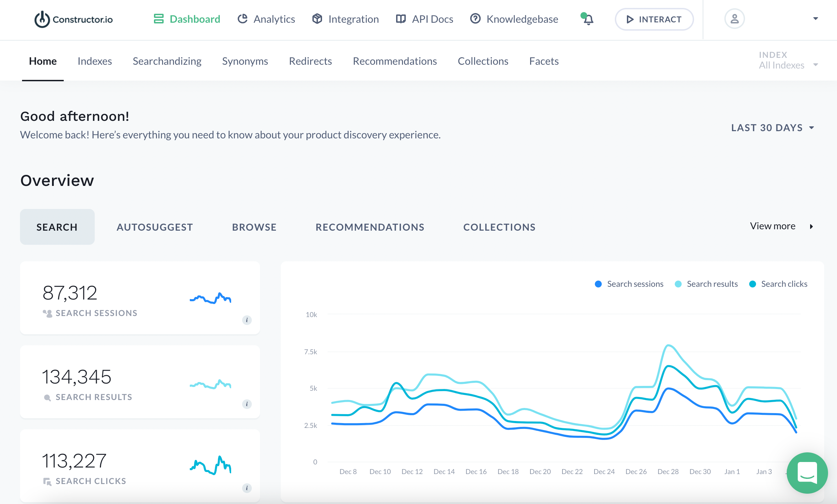Open API Docs book icon
This screenshot has height=504, width=837.
tap(401, 19)
